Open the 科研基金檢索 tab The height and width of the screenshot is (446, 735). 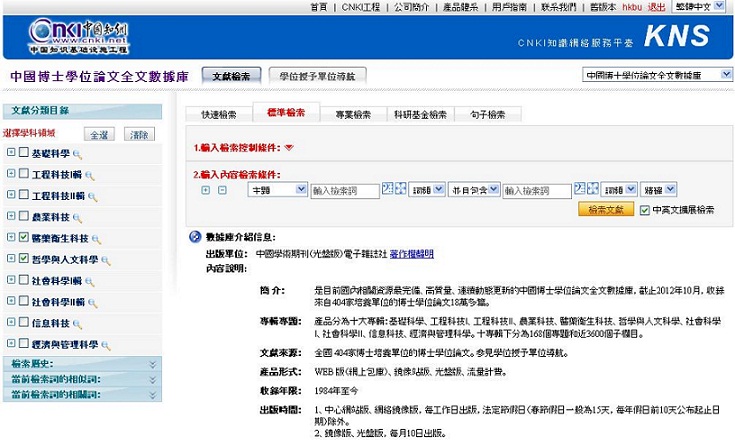click(420, 115)
